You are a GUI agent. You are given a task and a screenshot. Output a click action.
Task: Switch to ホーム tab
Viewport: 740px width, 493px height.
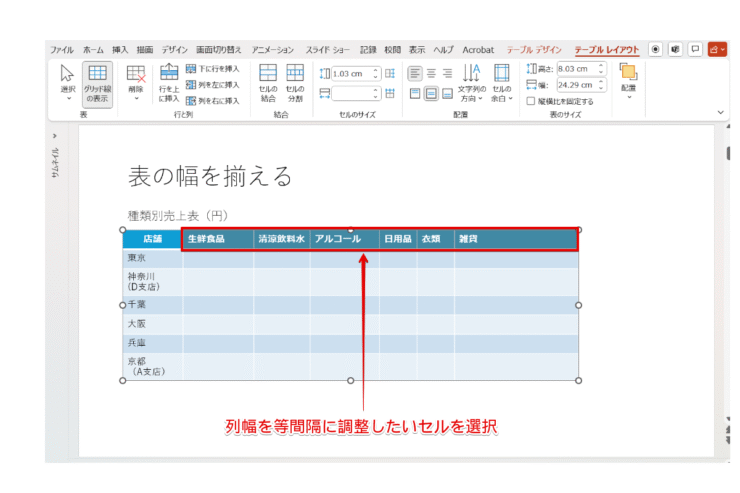coord(93,50)
